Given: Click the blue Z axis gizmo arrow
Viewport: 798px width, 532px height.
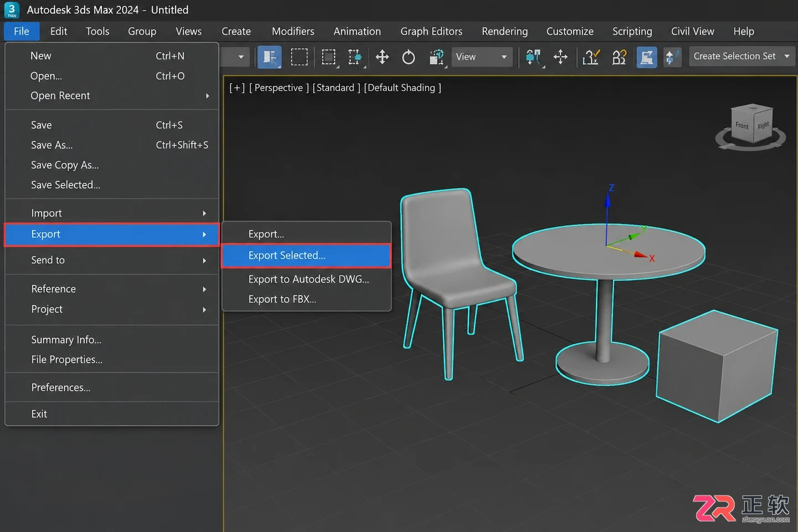Looking at the screenshot, I should coord(608,200).
